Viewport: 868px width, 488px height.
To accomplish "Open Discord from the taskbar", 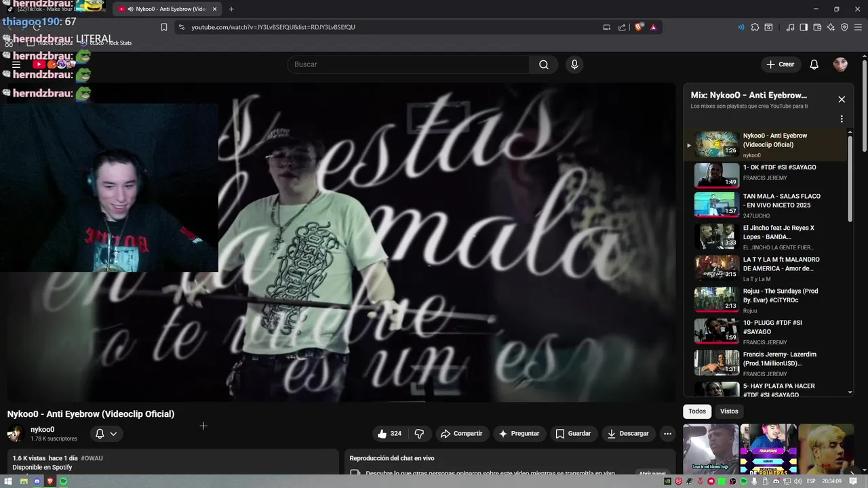I will pyautogui.click(x=38, y=481).
